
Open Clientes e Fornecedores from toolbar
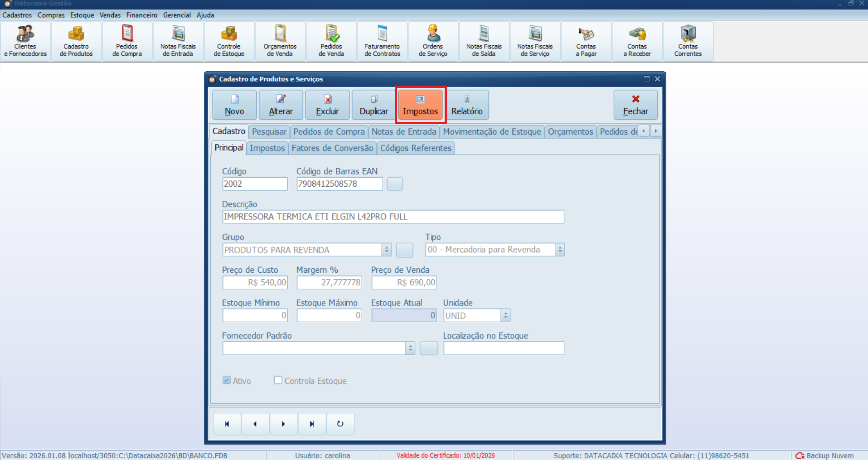click(25, 41)
